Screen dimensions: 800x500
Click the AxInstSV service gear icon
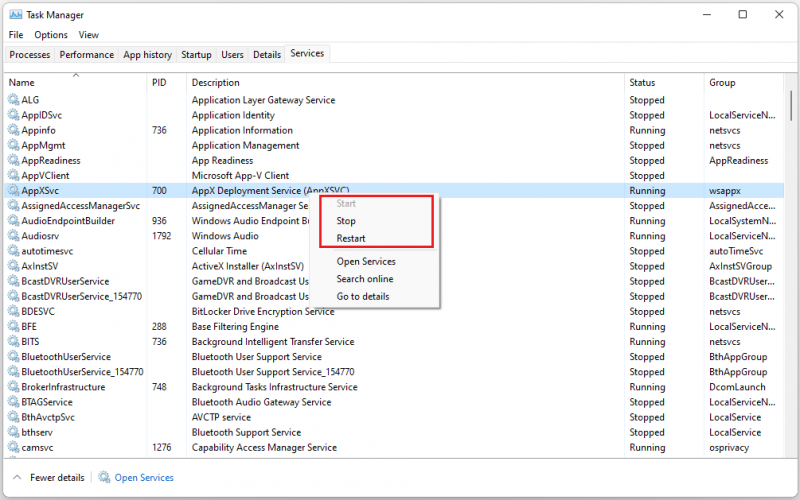coord(13,266)
